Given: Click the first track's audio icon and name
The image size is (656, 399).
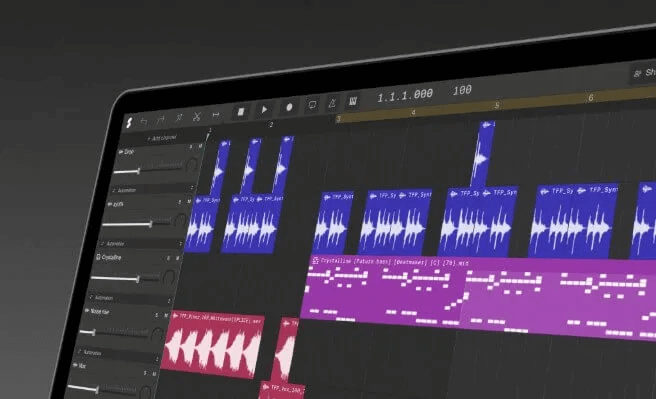Looking at the screenshot, I should click(126, 151).
